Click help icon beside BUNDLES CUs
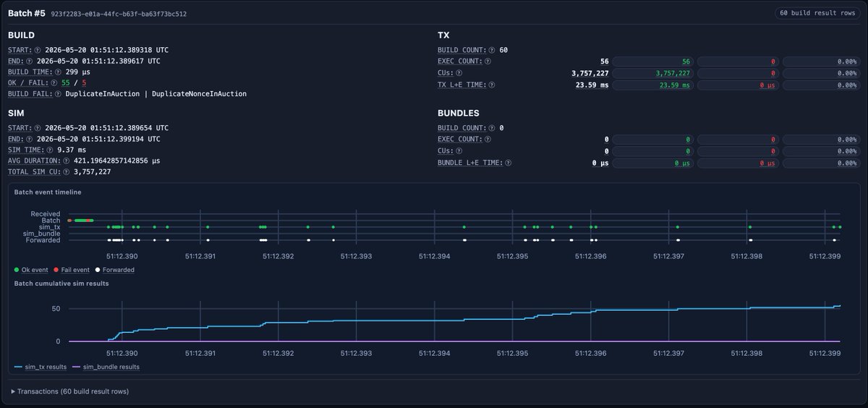Image resolution: width=868 pixels, height=408 pixels. click(x=459, y=150)
